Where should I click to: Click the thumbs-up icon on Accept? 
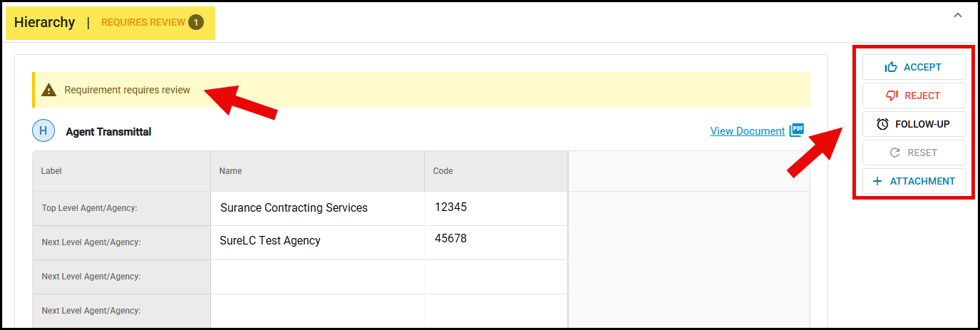(x=891, y=67)
